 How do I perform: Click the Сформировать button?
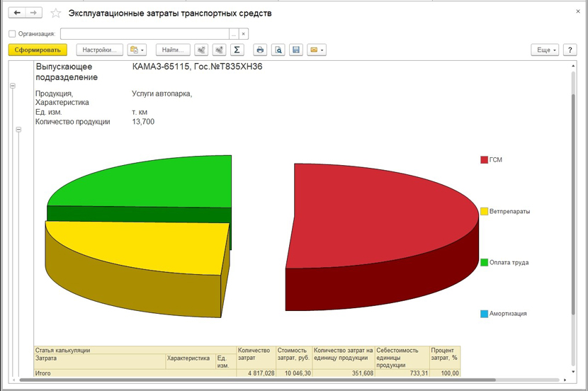click(37, 50)
